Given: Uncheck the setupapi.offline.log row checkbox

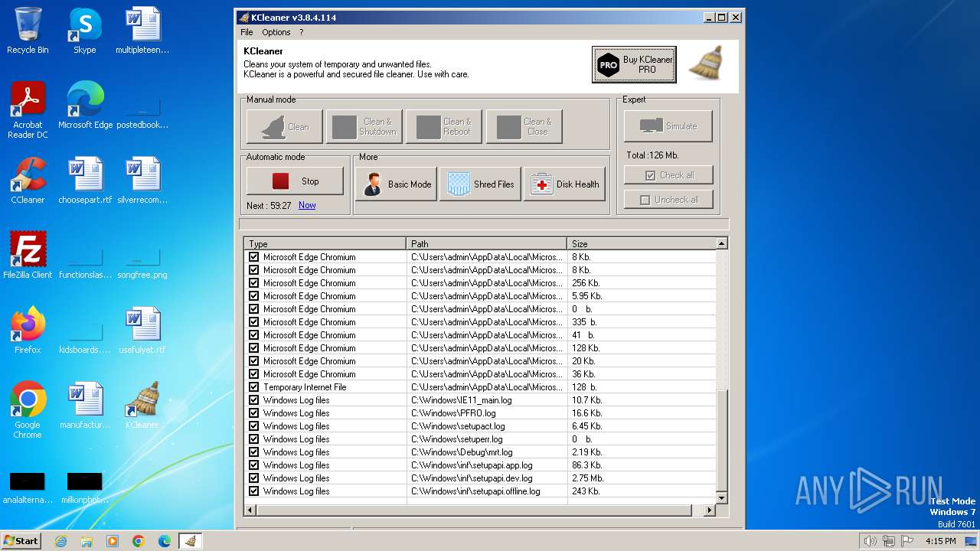Looking at the screenshot, I should coord(254,491).
